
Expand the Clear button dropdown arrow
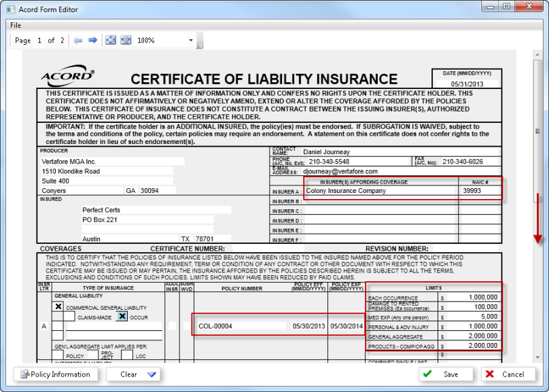152,374
